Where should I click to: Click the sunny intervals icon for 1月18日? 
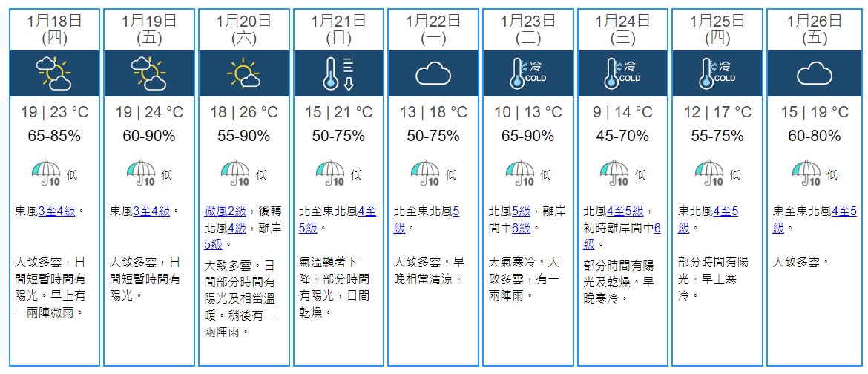(x=53, y=73)
